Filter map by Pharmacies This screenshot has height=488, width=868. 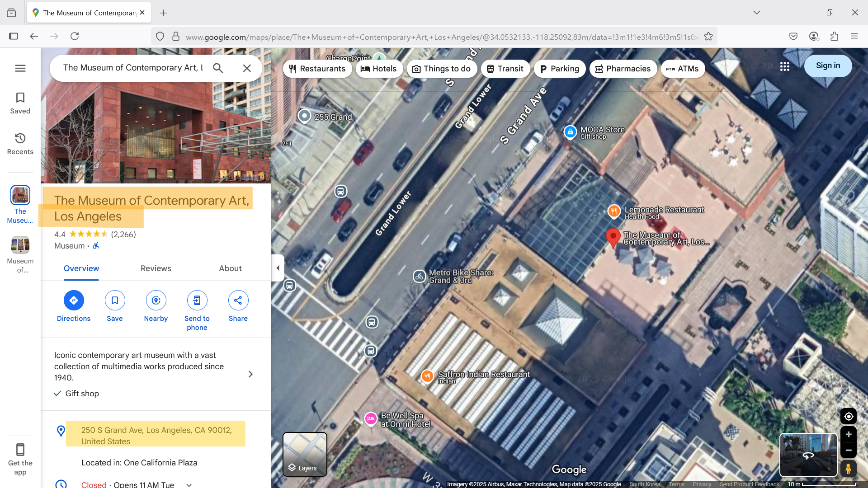coord(623,69)
